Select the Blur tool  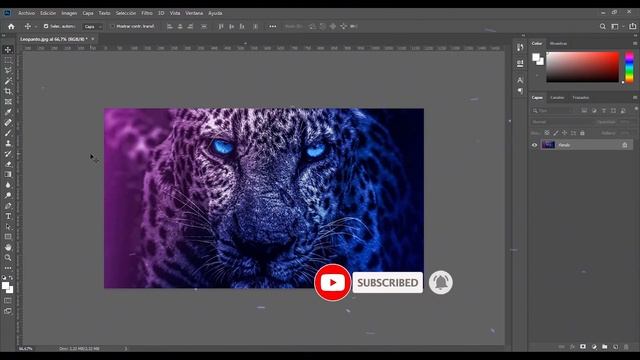pyautogui.click(x=8, y=185)
